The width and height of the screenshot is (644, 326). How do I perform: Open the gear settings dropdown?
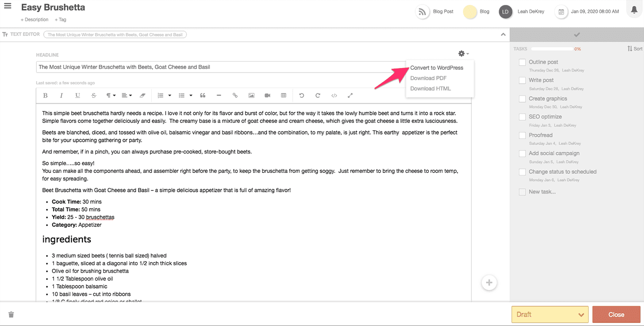pyautogui.click(x=463, y=54)
